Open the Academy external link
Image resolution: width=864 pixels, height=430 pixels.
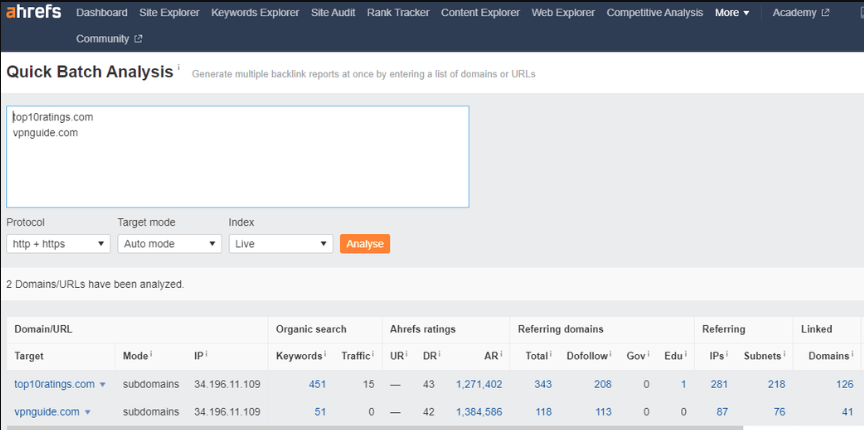(801, 12)
